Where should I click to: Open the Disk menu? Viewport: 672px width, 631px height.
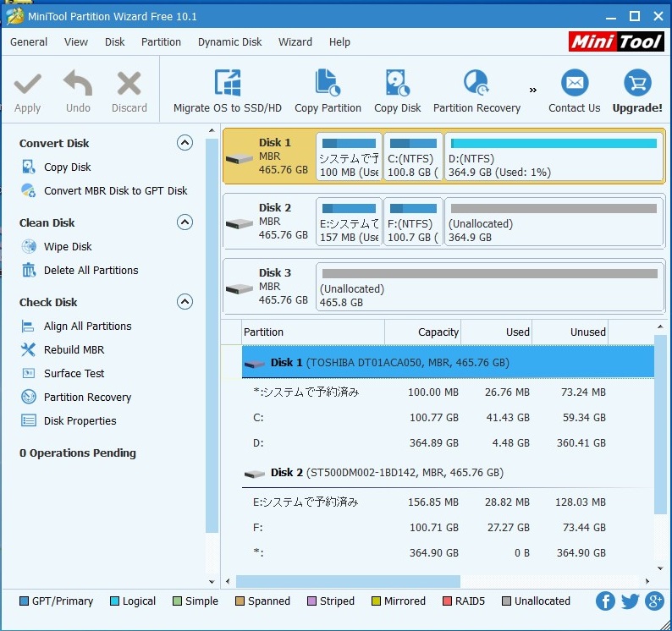coord(115,42)
